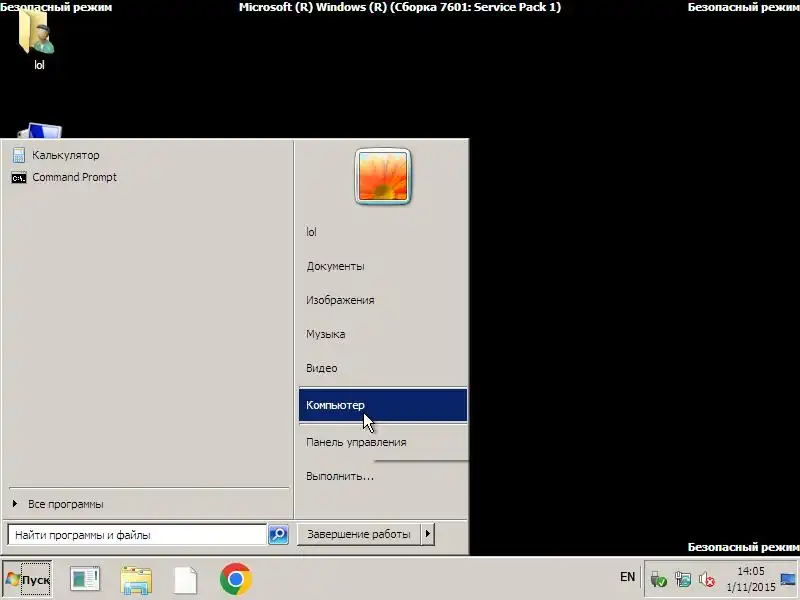
Task: Open Windows Explorer taskbar icon
Action: tap(136, 580)
